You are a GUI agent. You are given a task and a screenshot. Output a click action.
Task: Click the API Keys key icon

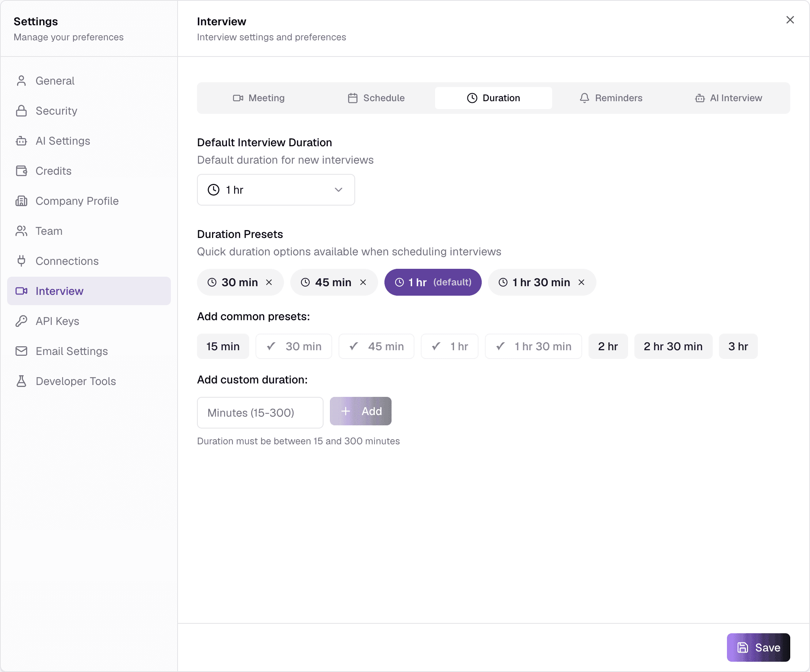pyautogui.click(x=21, y=321)
